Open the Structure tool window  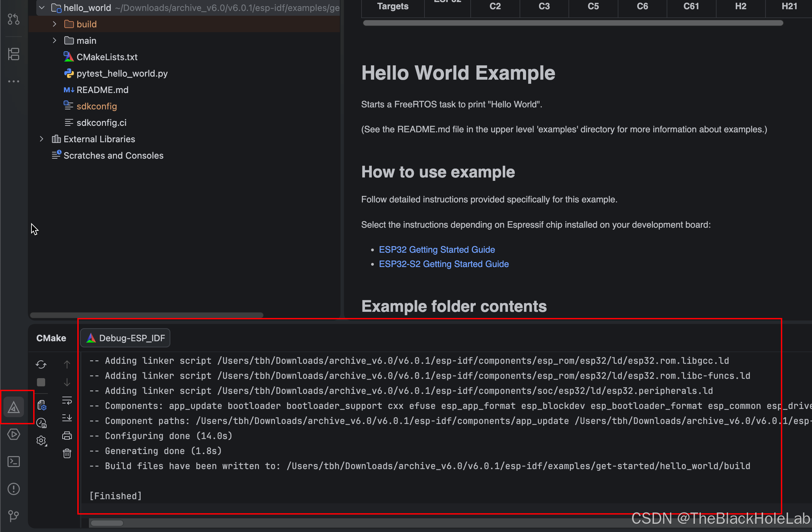click(14, 54)
